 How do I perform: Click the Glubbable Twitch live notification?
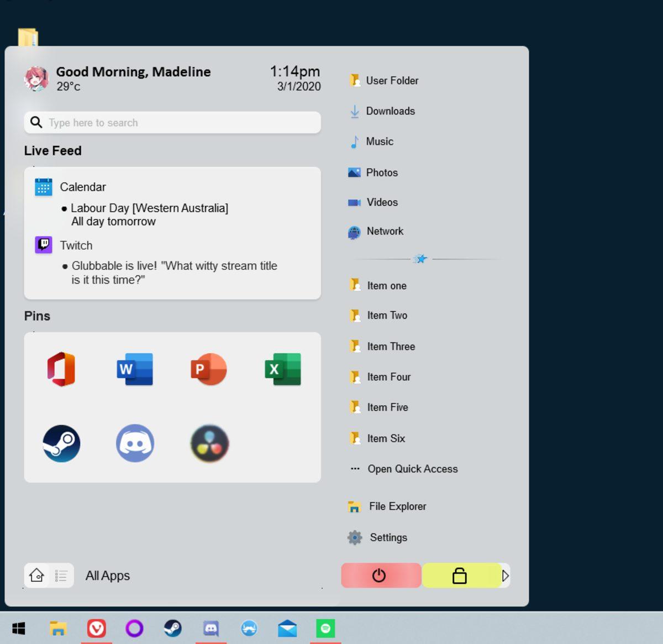(x=174, y=273)
